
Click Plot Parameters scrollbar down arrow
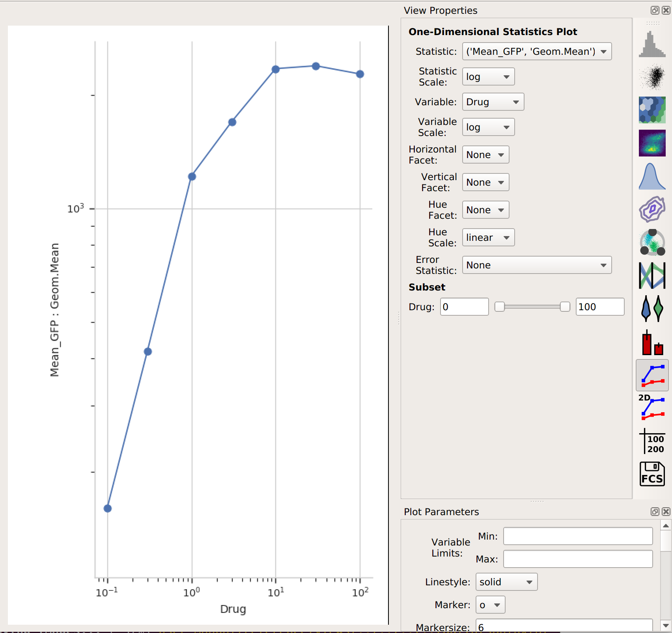click(666, 626)
